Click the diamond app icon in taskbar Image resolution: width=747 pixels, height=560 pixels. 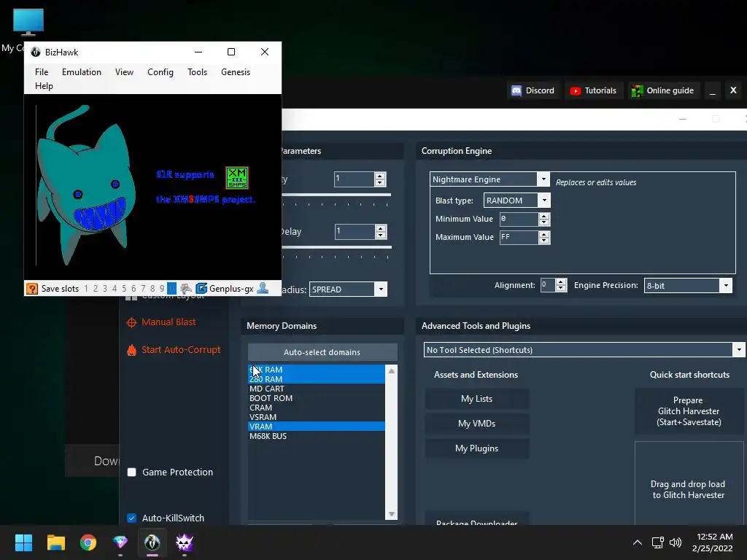tap(120, 542)
